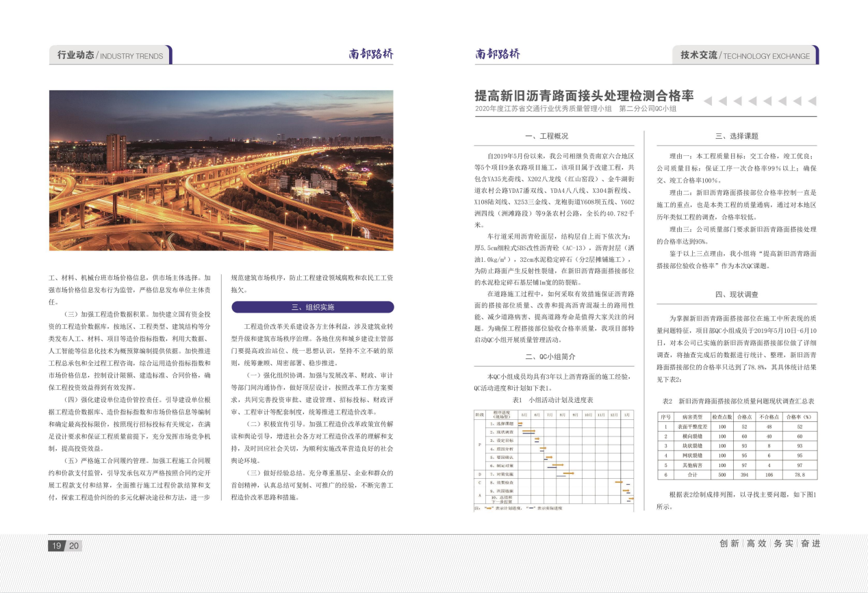Select the caption '表2 新旧沥青路面搭接部位质量问题现状调查汇总表'
The image size is (868, 593).
(x=738, y=400)
